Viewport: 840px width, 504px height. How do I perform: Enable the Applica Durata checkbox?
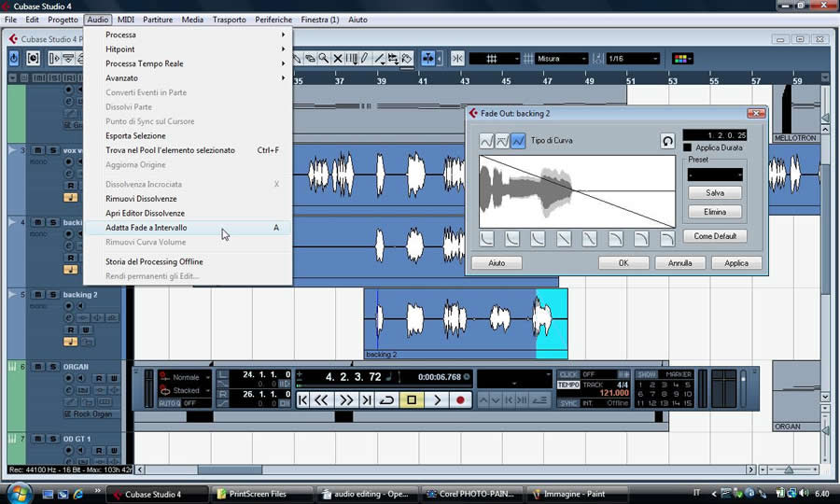pos(688,147)
